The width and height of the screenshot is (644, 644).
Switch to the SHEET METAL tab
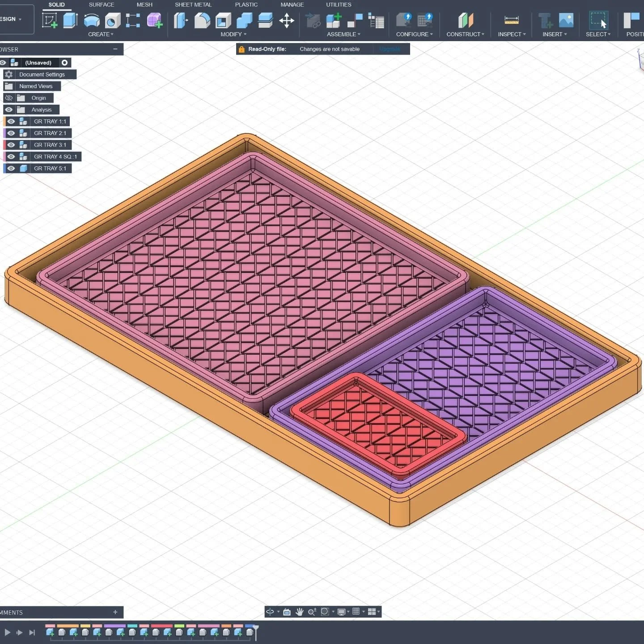[x=193, y=4]
